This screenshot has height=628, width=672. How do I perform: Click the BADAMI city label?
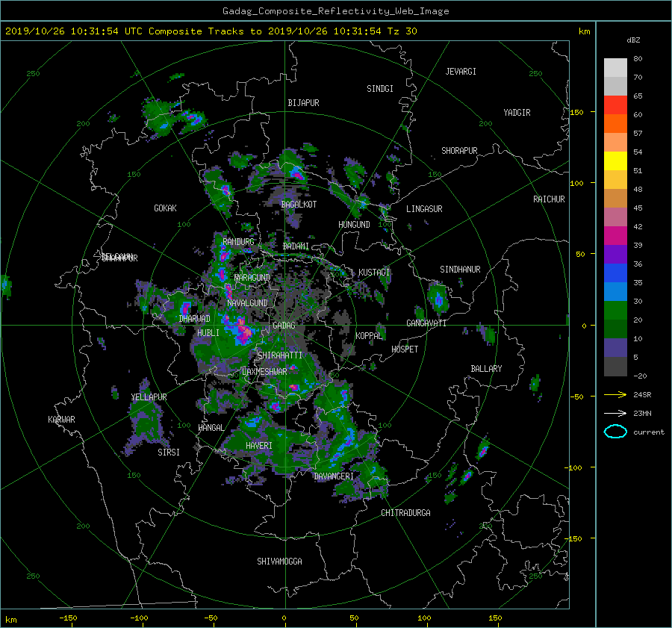296,246
